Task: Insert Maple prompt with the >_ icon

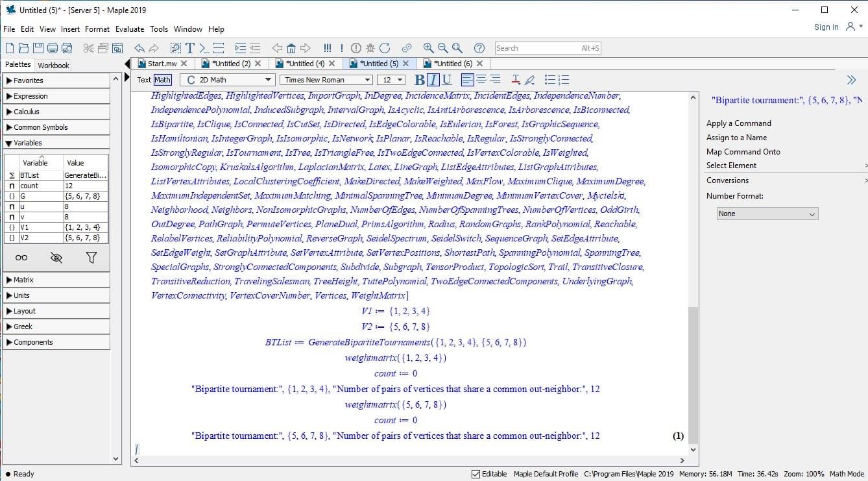Action: click(204, 48)
